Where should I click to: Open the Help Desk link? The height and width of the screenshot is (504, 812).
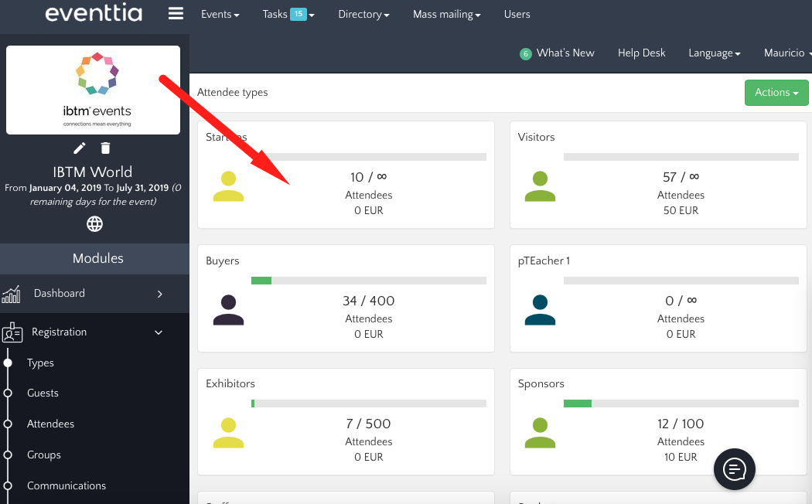(641, 53)
